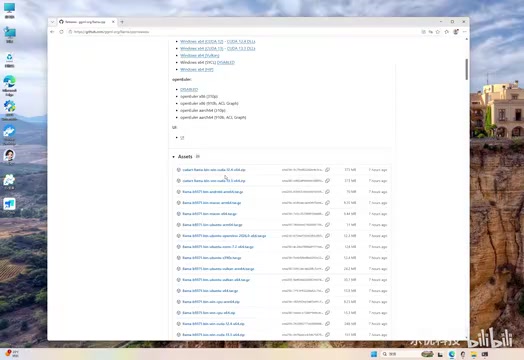This screenshot has width=524, height=360.
Task: Download llama ubuntu-s390x tar.gz
Action: click(x=212, y=258)
